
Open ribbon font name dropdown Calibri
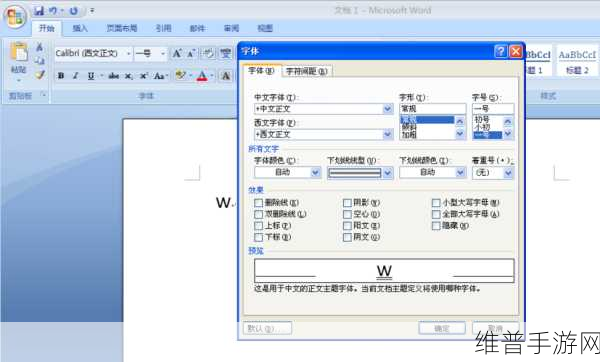click(x=129, y=54)
